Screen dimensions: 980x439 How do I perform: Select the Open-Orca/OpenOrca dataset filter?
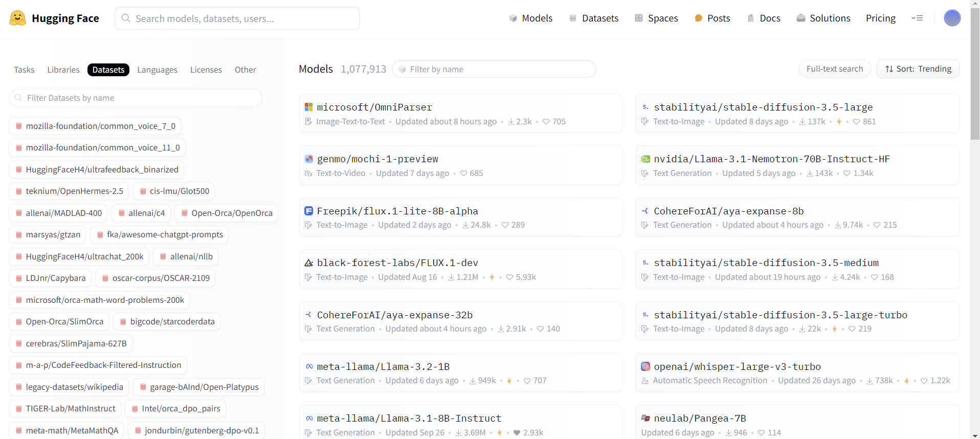(226, 213)
